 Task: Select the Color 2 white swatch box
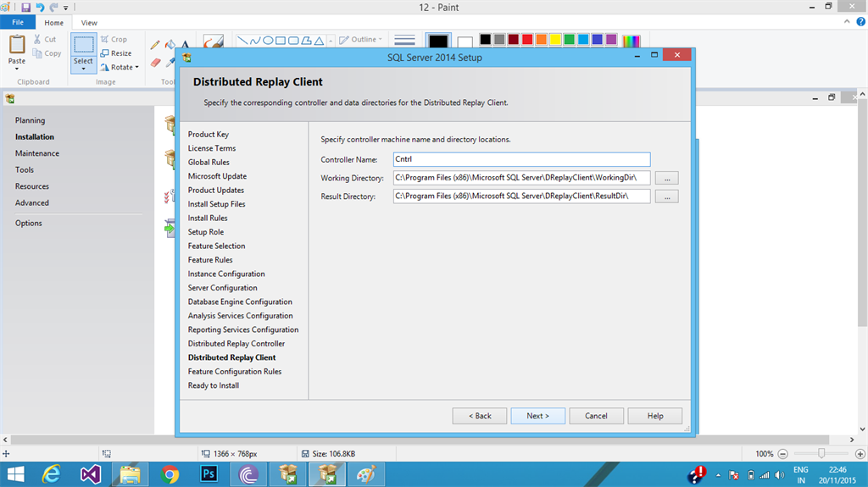point(465,42)
